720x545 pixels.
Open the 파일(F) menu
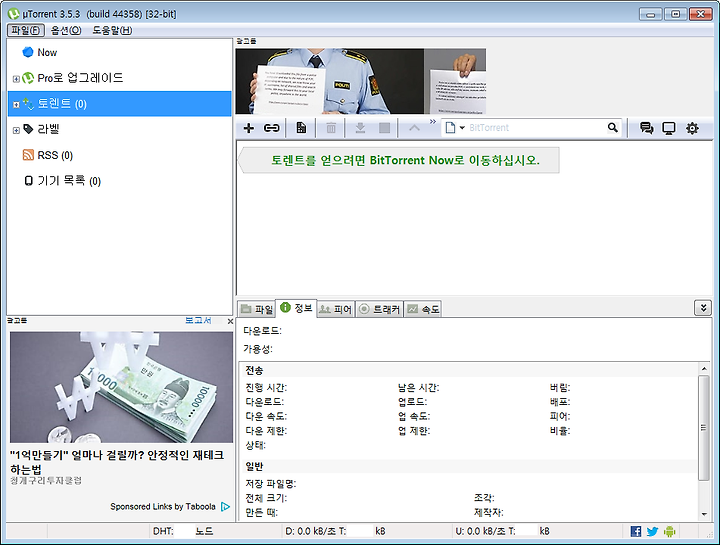point(26,30)
